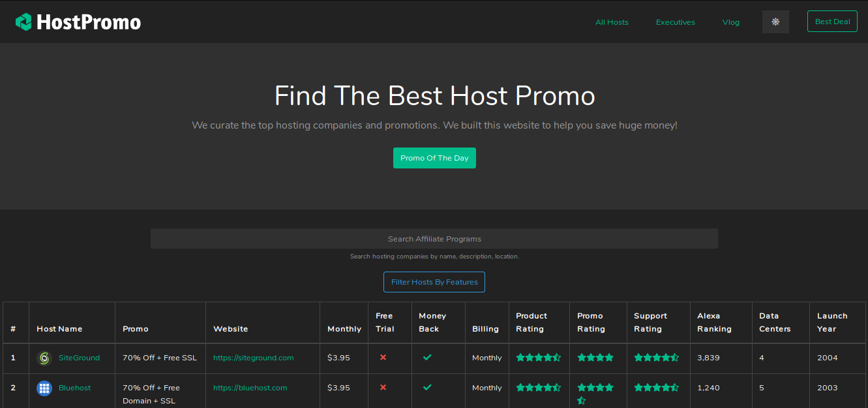Select the '70% Off + Free SSL' promo cell
This screenshot has width=868, height=408.
click(x=160, y=358)
